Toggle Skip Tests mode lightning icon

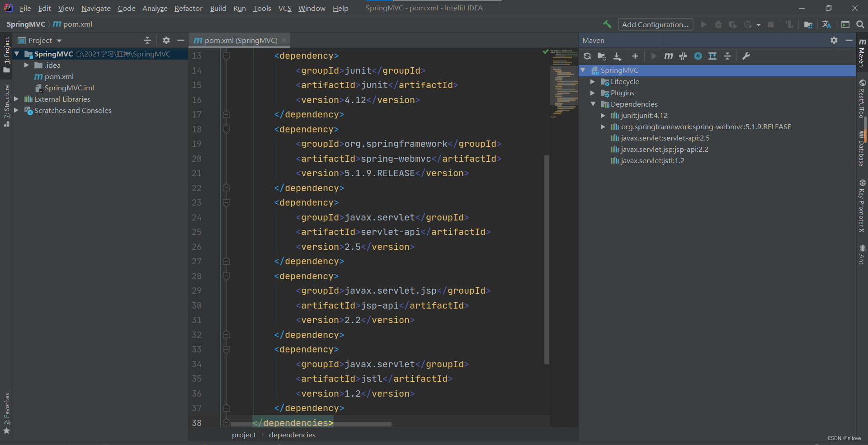pyautogui.click(x=698, y=56)
